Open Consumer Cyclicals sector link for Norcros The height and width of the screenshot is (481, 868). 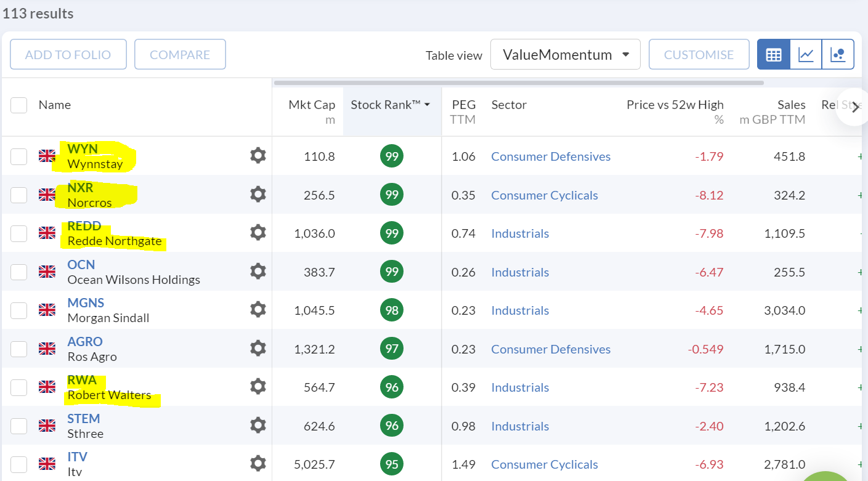[545, 195]
